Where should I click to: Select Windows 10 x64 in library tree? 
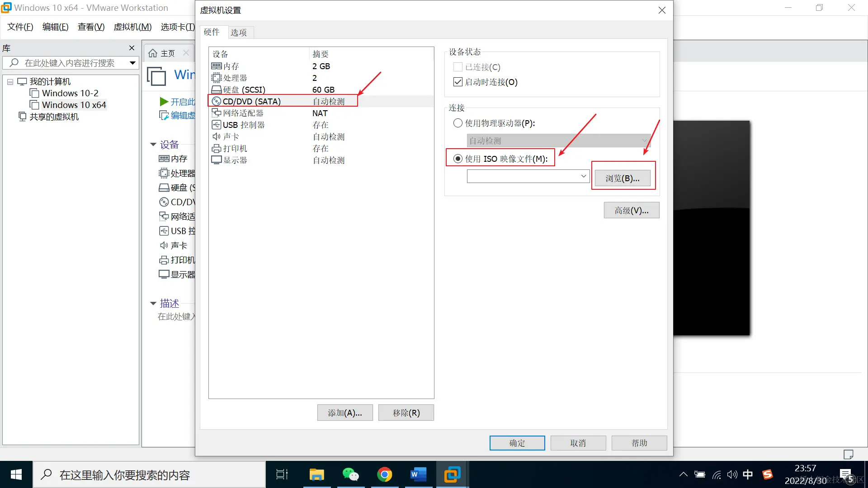pos(74,105)
